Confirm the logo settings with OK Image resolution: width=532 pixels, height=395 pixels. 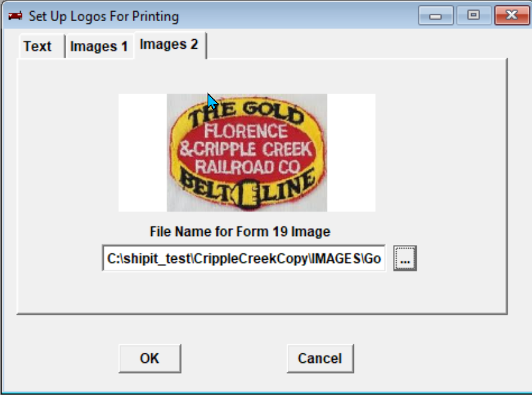[149, 358]
